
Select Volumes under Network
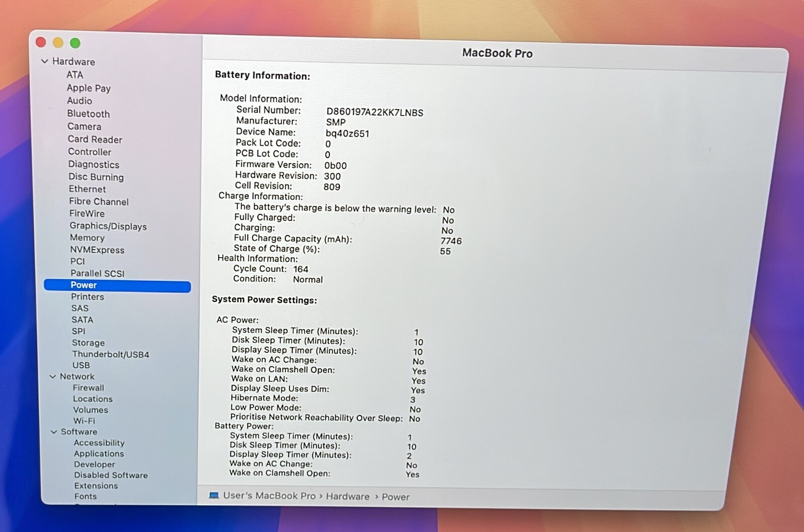tap(90, 410)
